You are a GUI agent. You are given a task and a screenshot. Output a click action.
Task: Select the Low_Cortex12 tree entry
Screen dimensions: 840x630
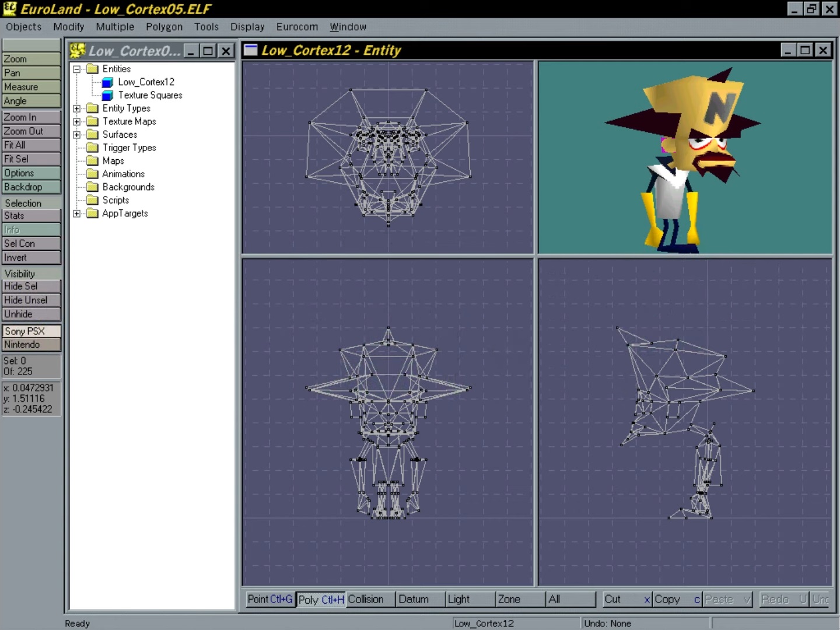(146, 82)
